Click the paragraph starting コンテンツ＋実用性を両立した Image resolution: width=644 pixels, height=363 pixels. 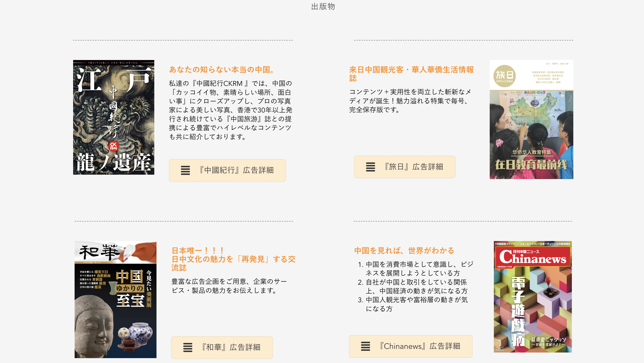coord(410,101)
